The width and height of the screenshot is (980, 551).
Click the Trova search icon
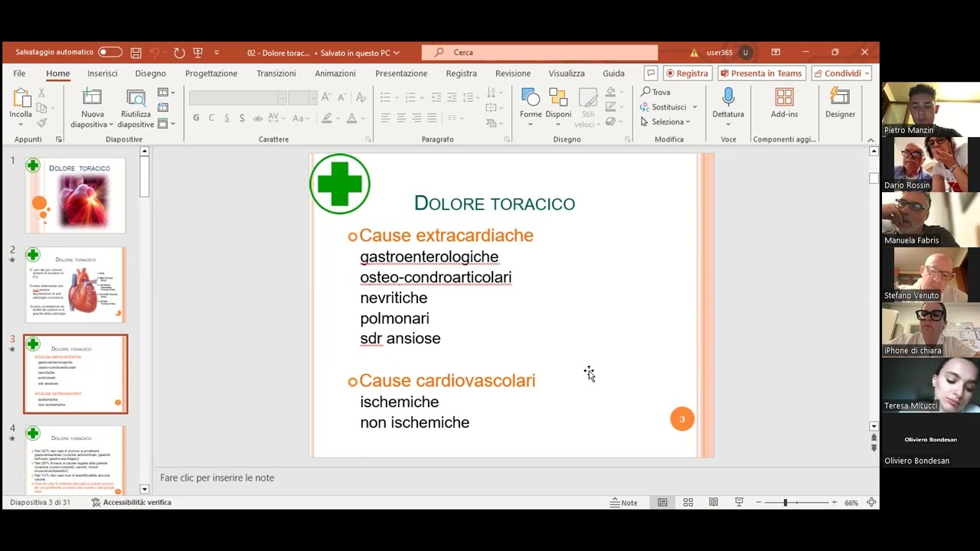tap(645, 92)
